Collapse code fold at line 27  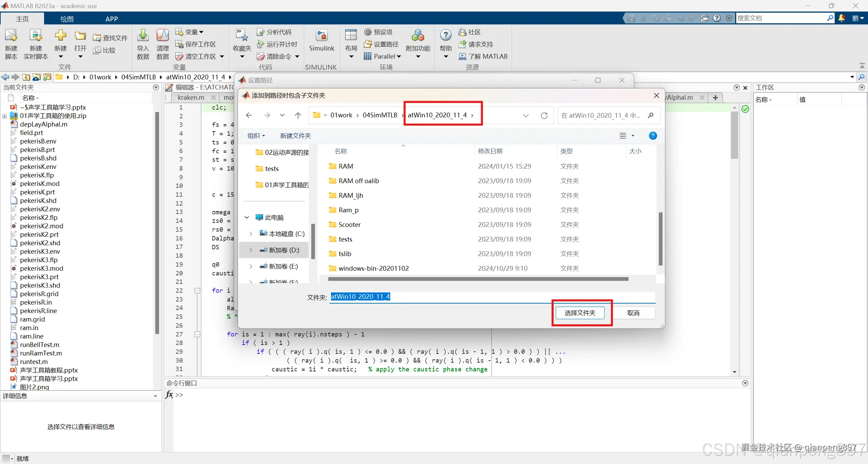[197, 334]
